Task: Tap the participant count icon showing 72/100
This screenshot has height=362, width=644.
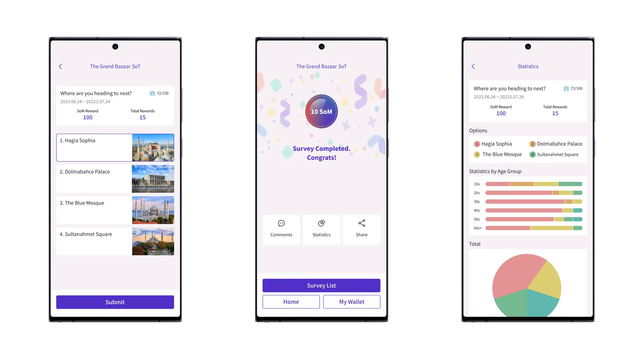Action: tap(152, 93)
